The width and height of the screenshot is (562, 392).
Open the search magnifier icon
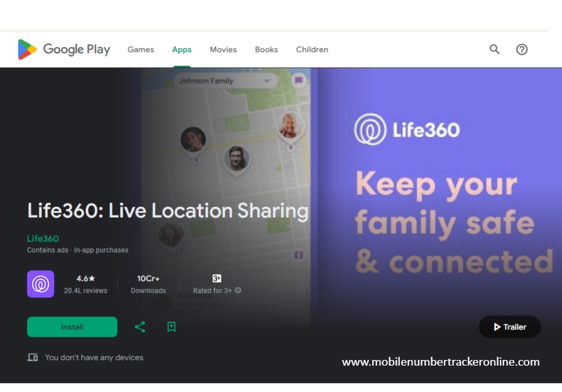pyautogui.click(x=495, y=50)
